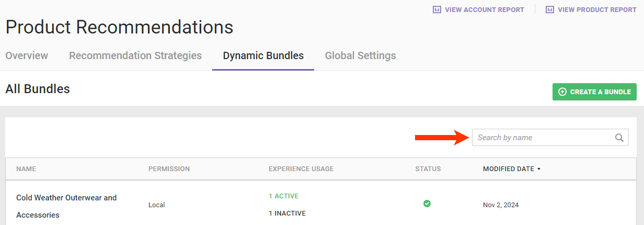Sort by the Name column header
Screen dimensions: 644x225
click(26, 169)
